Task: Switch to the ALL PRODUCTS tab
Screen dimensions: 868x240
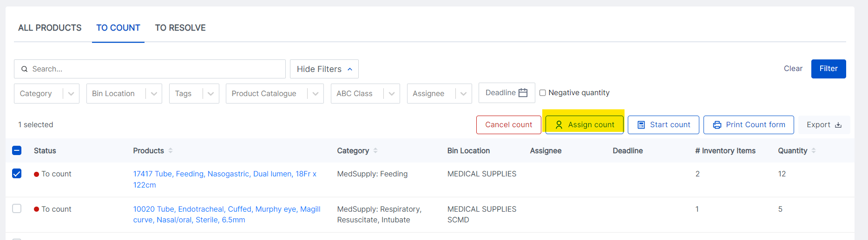Action: 50,28
